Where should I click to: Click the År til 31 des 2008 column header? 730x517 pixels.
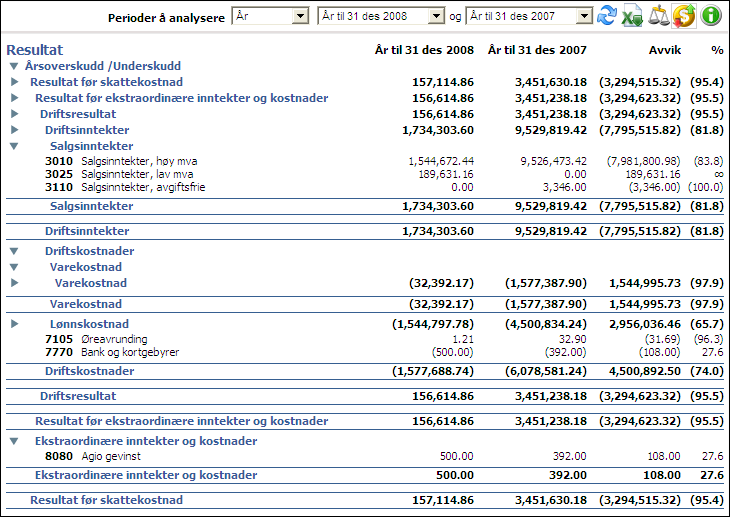[424, 50]
